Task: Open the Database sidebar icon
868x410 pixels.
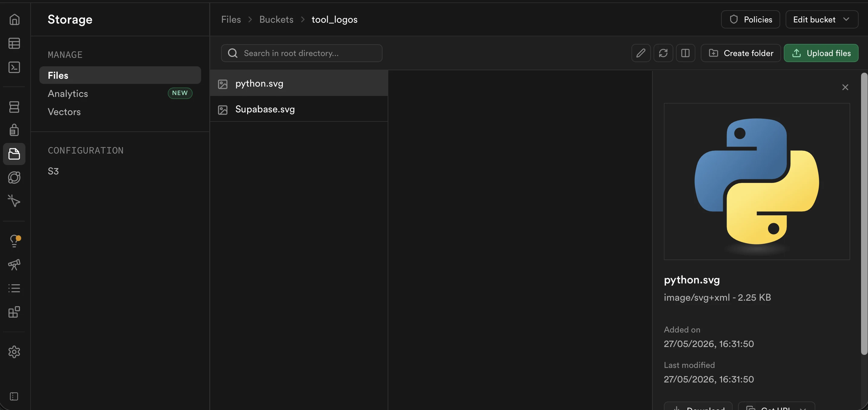Action: (14, 107)
